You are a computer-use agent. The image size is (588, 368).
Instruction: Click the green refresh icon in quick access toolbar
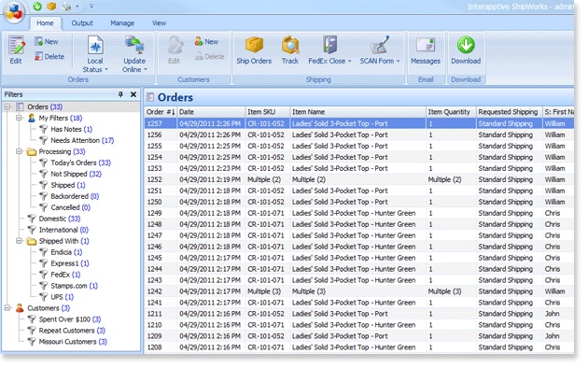tap(37, 6)
